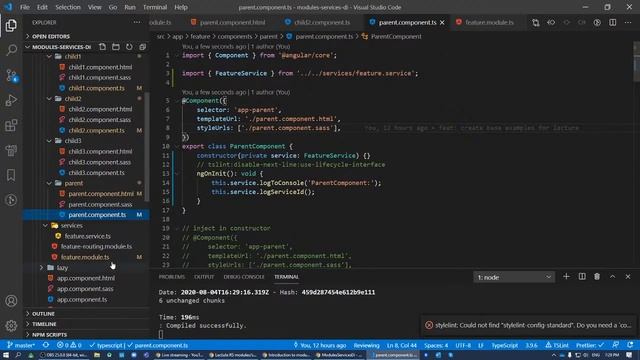Image resolution: width=640 pixels, height=360 pixels.
Task: Open the Search view in activity bar
Action: (x=11, y=50)
